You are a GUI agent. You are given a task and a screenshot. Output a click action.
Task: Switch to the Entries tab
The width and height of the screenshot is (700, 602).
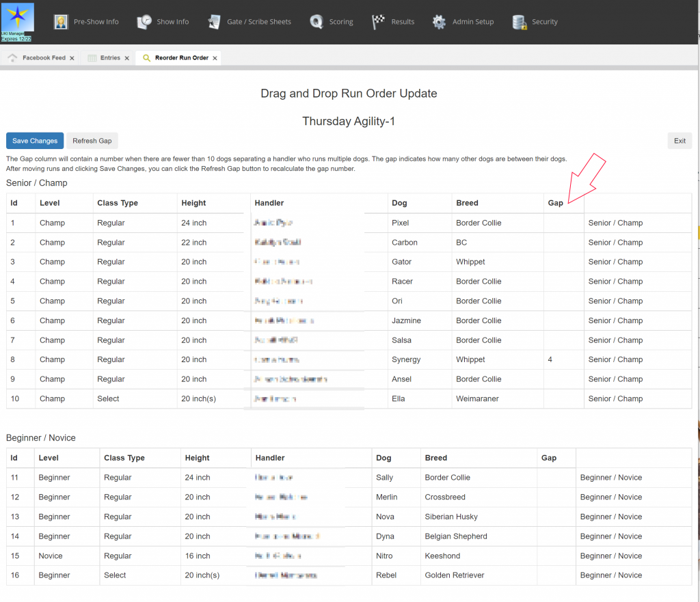coord(109,58)
